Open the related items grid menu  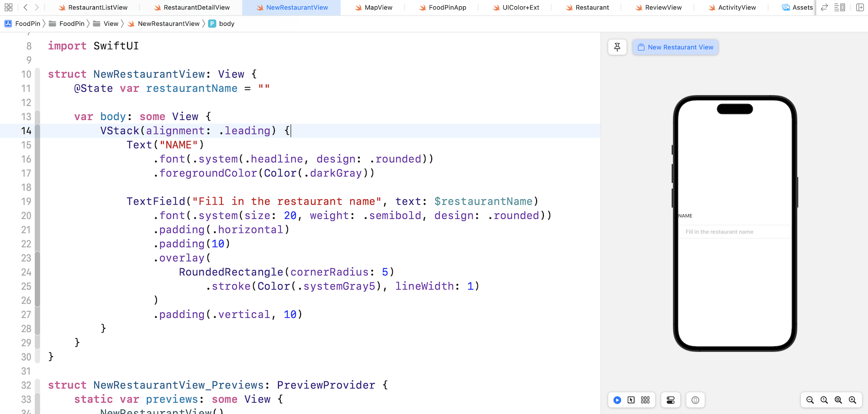pyautogui.click(x=8, y=7)
